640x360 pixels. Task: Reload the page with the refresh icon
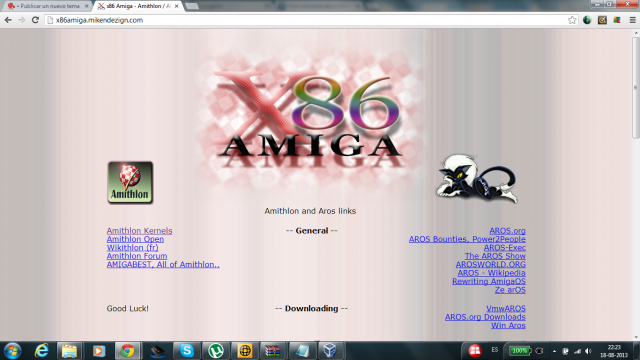[x=36, y=20]
